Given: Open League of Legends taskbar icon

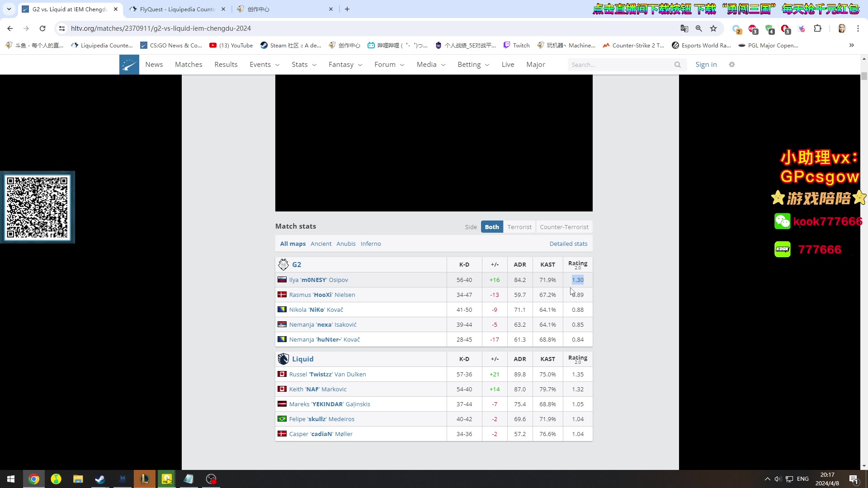Looking at the screenshot, I should click(145, 479).
